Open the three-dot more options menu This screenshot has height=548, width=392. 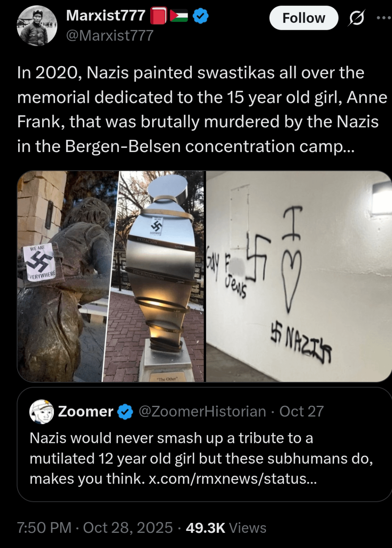coord(384,17)
